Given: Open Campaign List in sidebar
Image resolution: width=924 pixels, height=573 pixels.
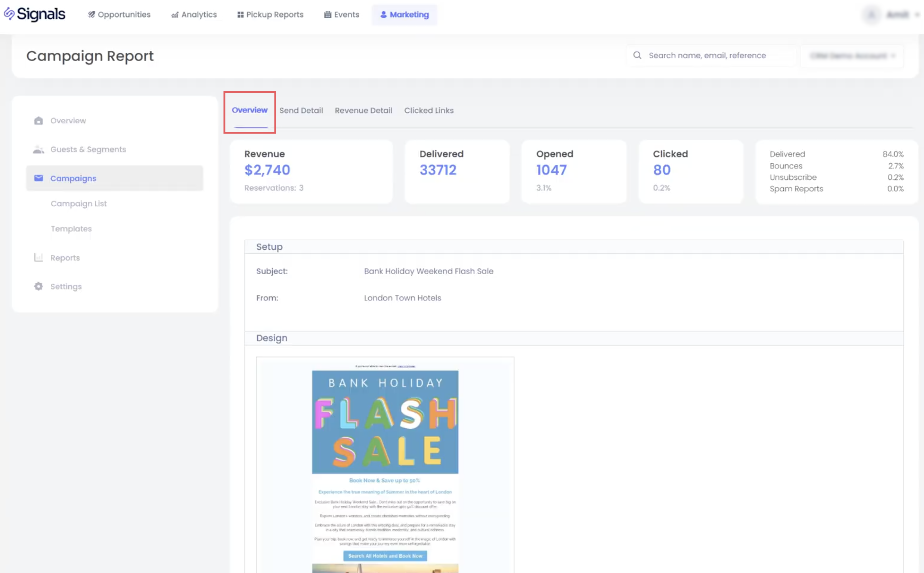Looking at the screenshot, I should [x=79, y=203].
